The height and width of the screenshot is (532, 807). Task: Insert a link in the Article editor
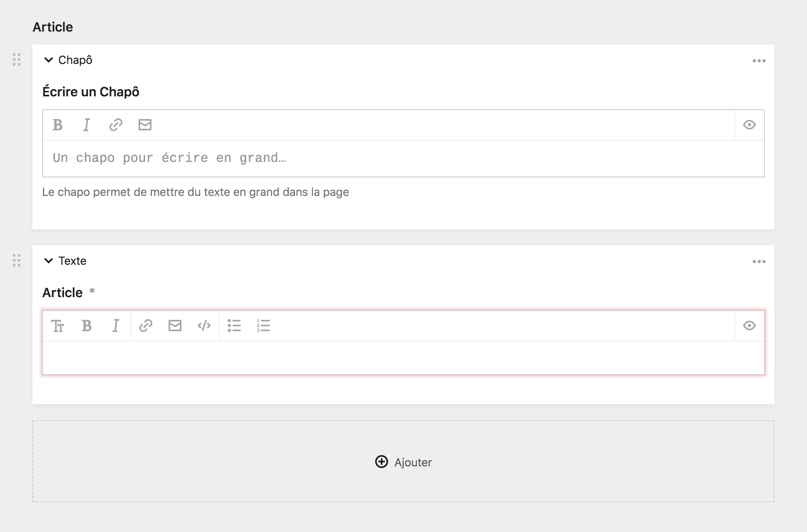[146, 326]
